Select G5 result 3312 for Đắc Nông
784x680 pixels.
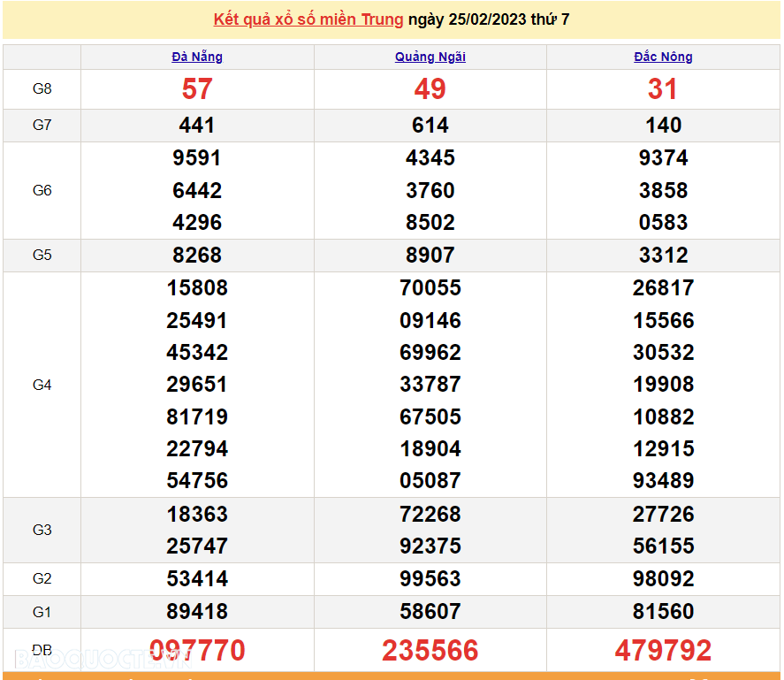coord(663,255)
